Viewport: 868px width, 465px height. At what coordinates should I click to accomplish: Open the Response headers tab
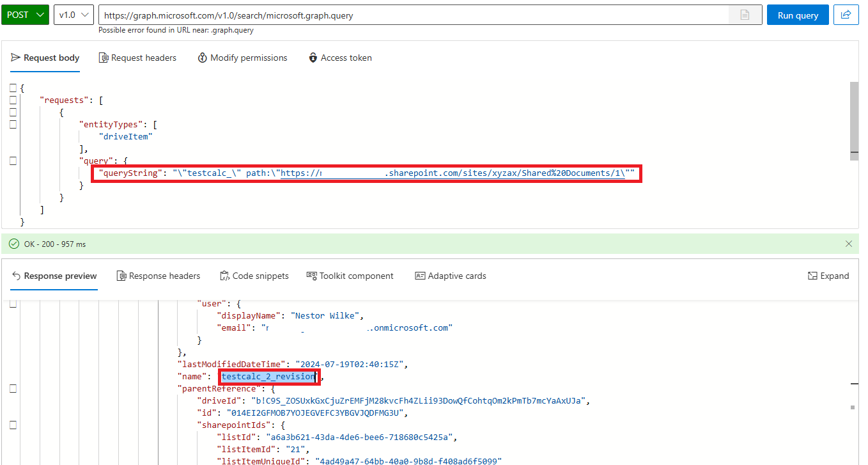click(x=159, y=276)
